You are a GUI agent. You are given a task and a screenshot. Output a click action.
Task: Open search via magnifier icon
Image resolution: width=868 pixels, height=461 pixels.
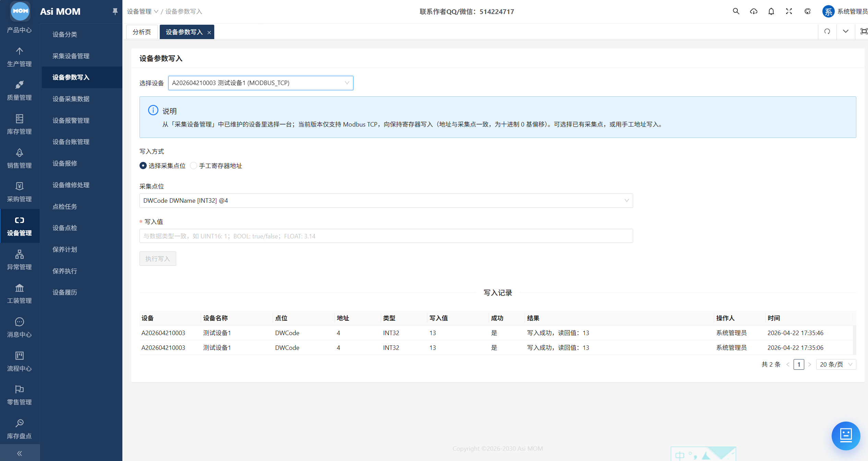click(x=736, y=11)
